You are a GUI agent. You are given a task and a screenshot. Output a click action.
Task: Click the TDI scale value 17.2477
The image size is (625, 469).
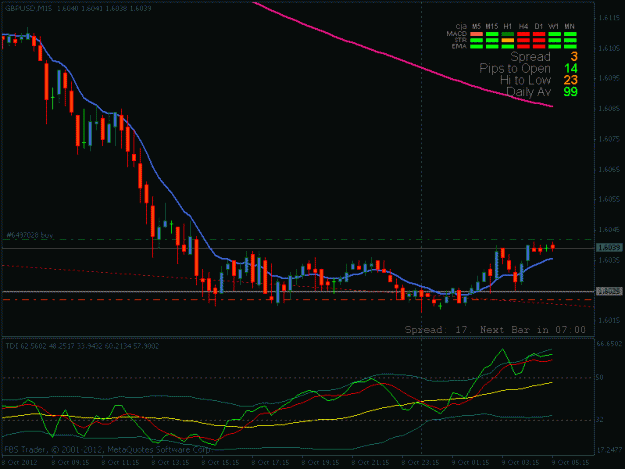609,450
